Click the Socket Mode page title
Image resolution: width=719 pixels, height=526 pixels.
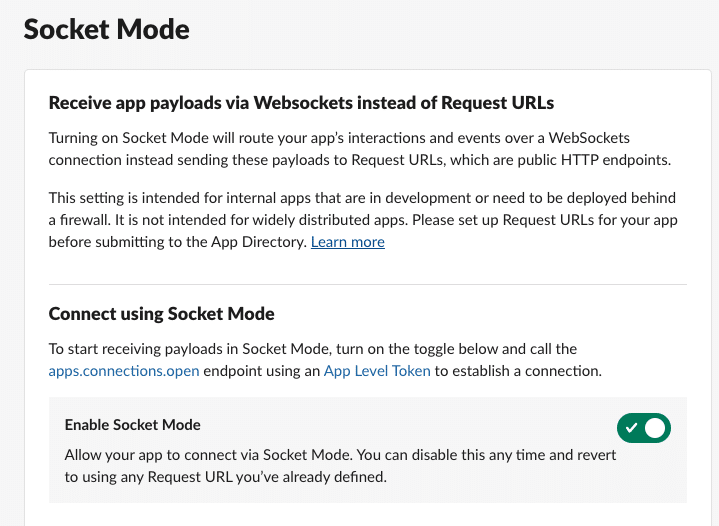pyautogui.click(x=106, y=29)
